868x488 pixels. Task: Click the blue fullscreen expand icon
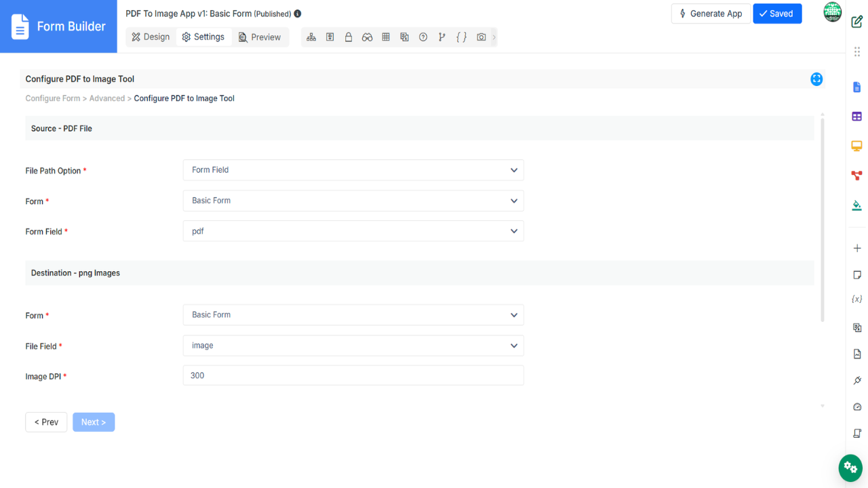(816, 79)
